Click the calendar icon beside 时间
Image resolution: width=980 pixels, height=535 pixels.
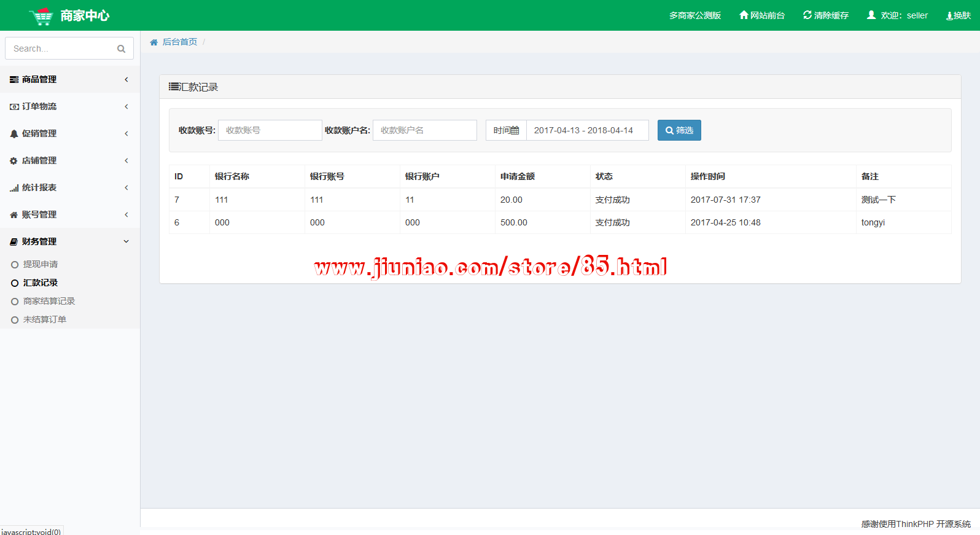(515, 130)
